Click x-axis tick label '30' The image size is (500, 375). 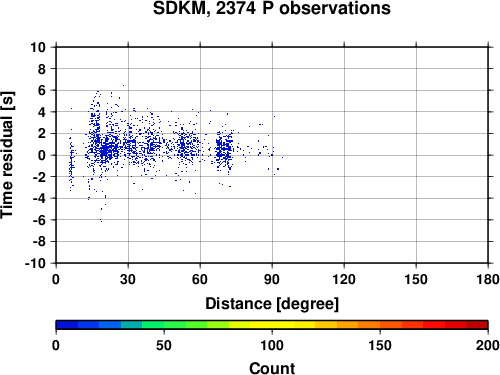click(128, 279)
